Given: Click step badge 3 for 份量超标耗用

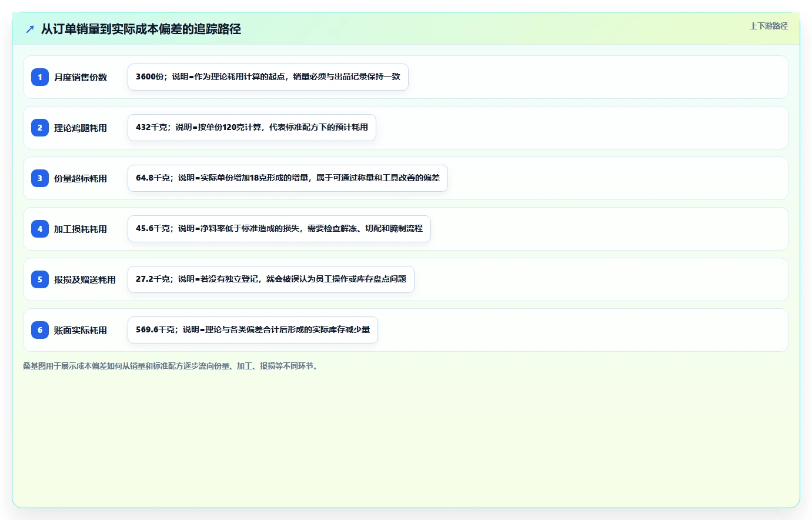Looking at the screenshot, I should tap(40, 178).
